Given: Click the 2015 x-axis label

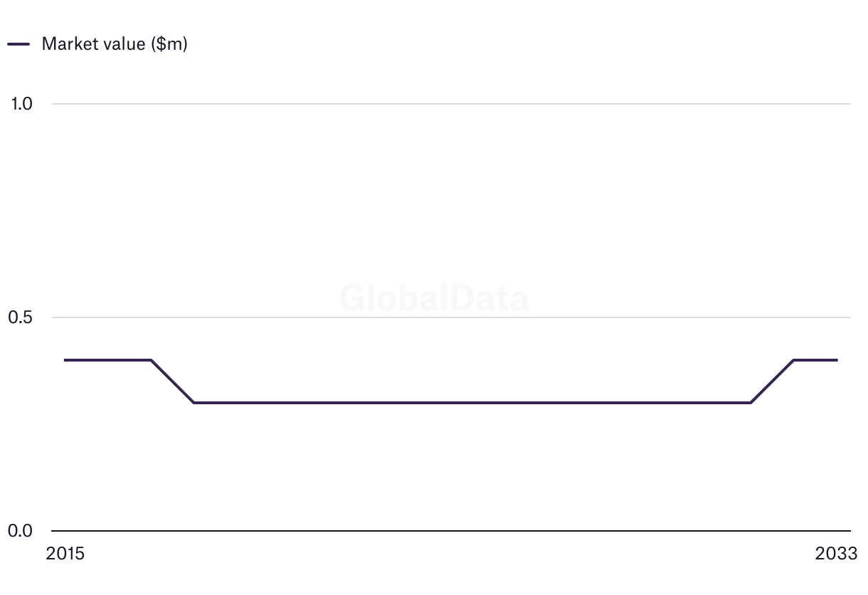Looking at the screenshot, I should (x=65, y=554).
